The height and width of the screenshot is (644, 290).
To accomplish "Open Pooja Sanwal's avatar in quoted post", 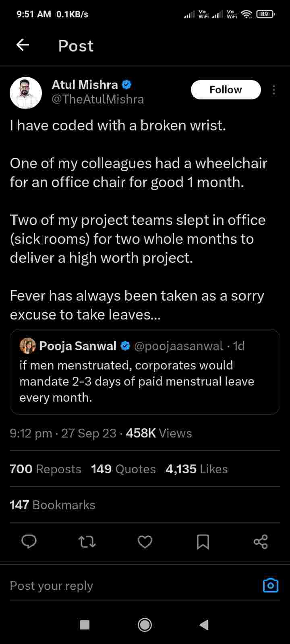I will (x=28, y=346).
